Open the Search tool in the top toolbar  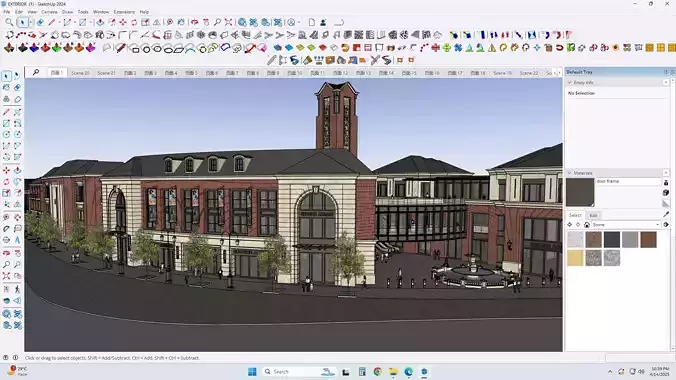pos(9,22)
